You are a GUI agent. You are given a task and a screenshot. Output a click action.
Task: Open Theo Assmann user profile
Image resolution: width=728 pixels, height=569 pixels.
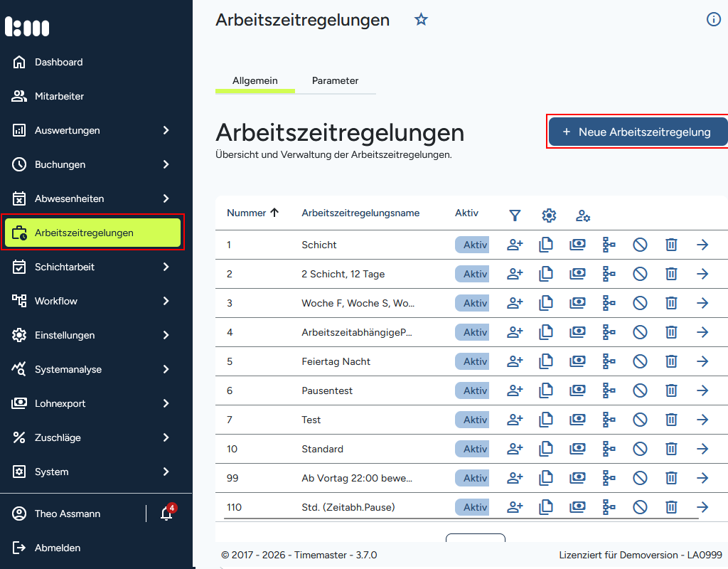click(57, 514)
